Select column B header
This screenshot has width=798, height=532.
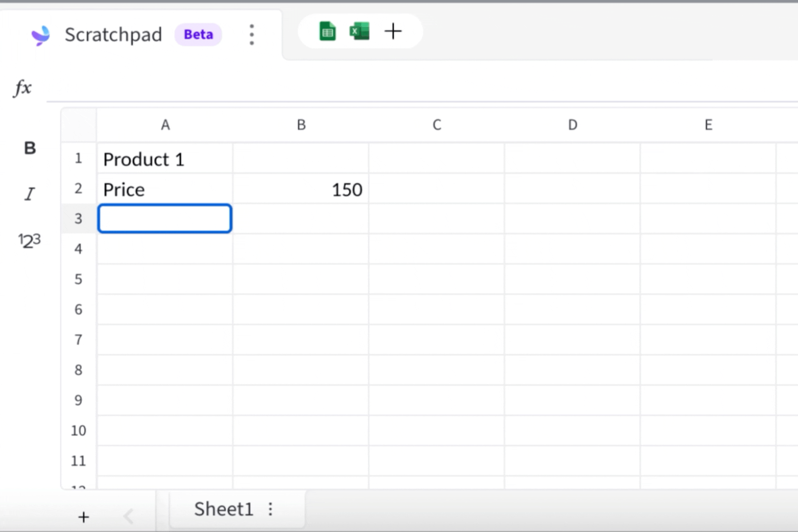click(x=301, y=125)
